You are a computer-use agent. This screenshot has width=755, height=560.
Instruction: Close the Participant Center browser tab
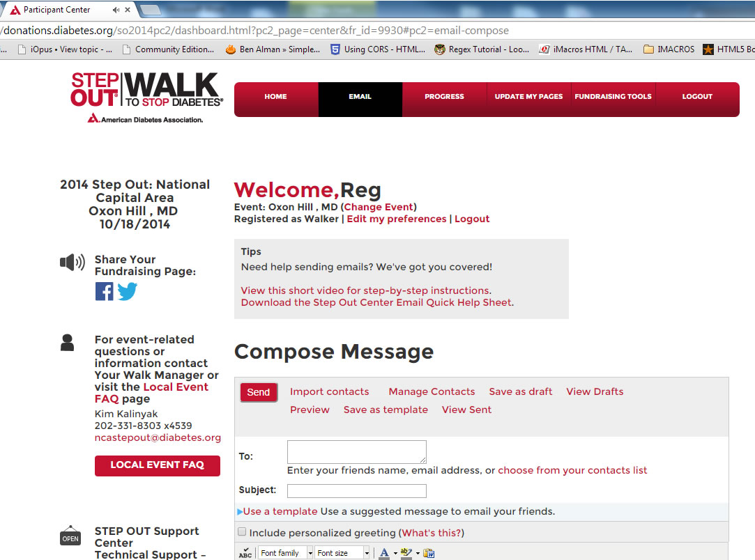pos(128,10)
